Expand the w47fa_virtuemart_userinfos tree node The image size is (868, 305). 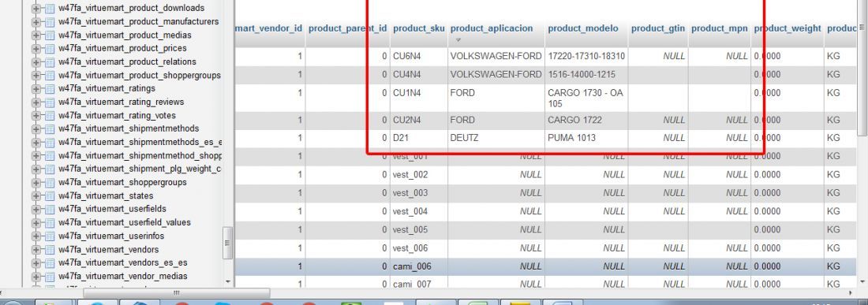(x=36, y=236)
